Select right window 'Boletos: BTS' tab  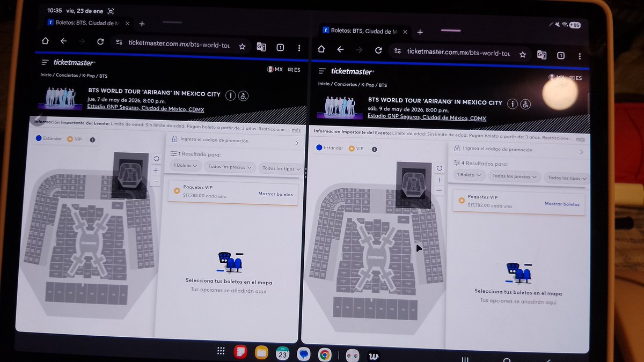pos(365,31)
